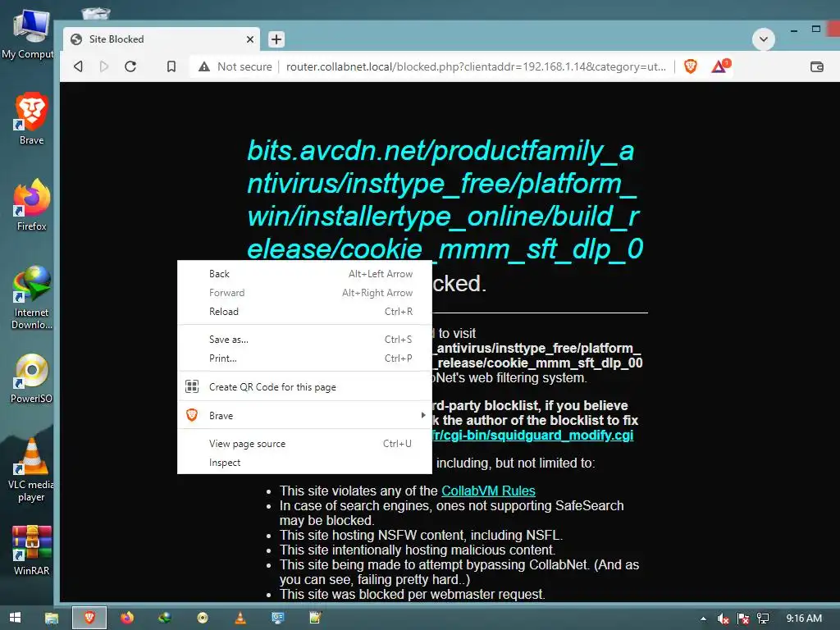This screenshot has width=840, height=630.
Task: Open Action Center flag tray icon
Action: [x=742, y=619]
